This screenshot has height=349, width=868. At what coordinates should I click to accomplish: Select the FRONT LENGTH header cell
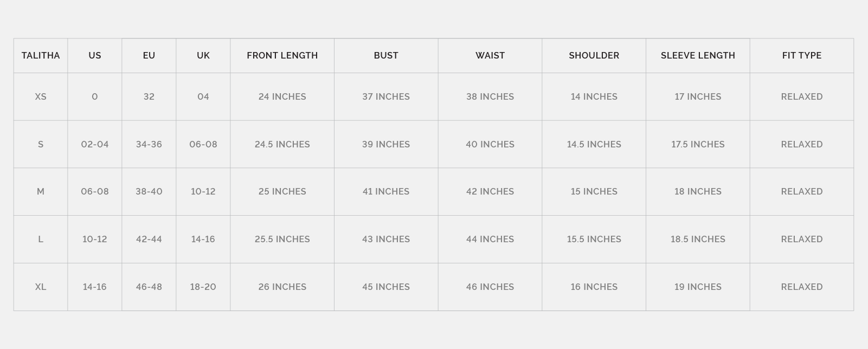tap(282, 55)
